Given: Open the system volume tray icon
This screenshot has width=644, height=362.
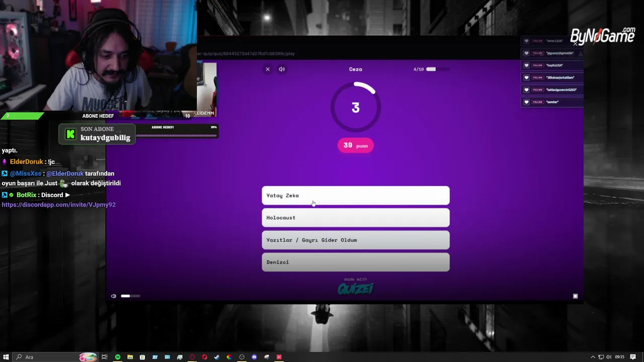Looking at the screenshot, I should click(x=608, y=357).
